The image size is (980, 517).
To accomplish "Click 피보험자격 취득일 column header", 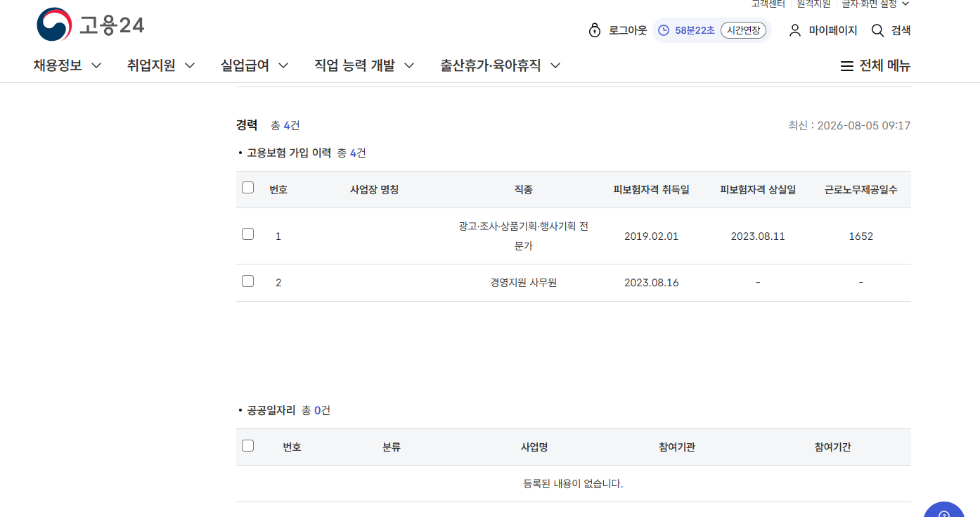I will pyautogui.click(x=651, y=189).
